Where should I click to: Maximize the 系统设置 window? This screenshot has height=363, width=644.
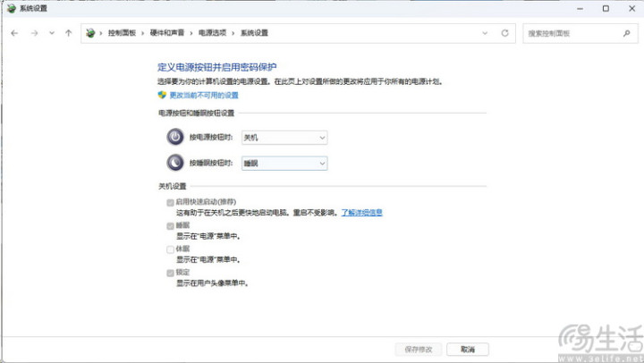[606, 9]
